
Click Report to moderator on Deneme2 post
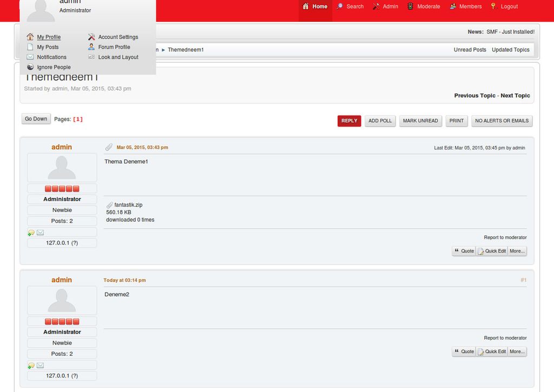[505, 338]
